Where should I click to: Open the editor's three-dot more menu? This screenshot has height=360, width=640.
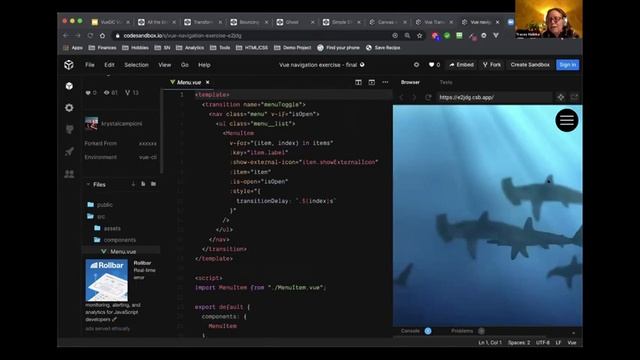pos(385,82)
